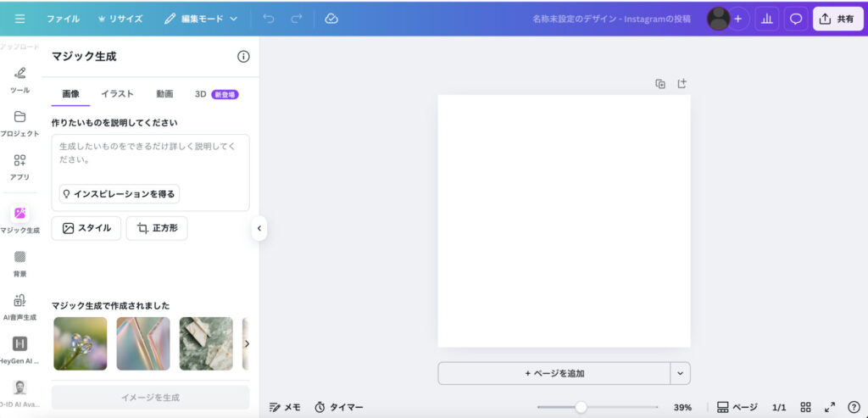Open the プロジェクト folder sidebar item
Screen dimensions: 868x418
[20, 124]
